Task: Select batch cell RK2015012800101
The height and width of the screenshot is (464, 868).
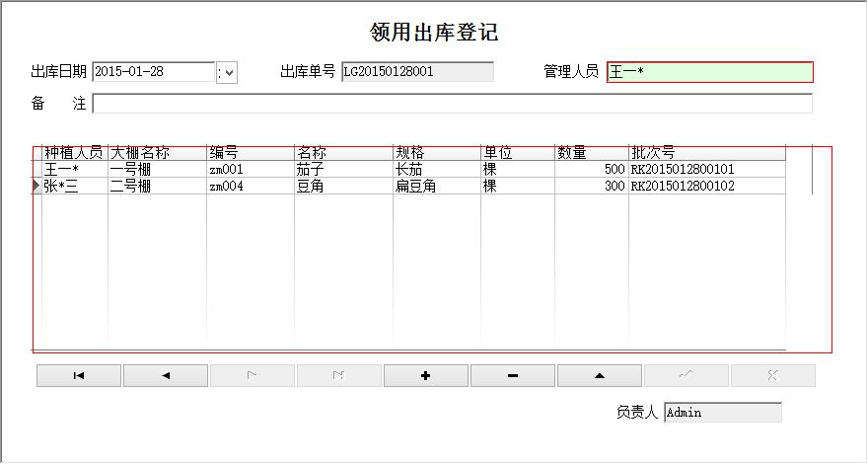Action: pyautogui.click(x=707, y=169)
